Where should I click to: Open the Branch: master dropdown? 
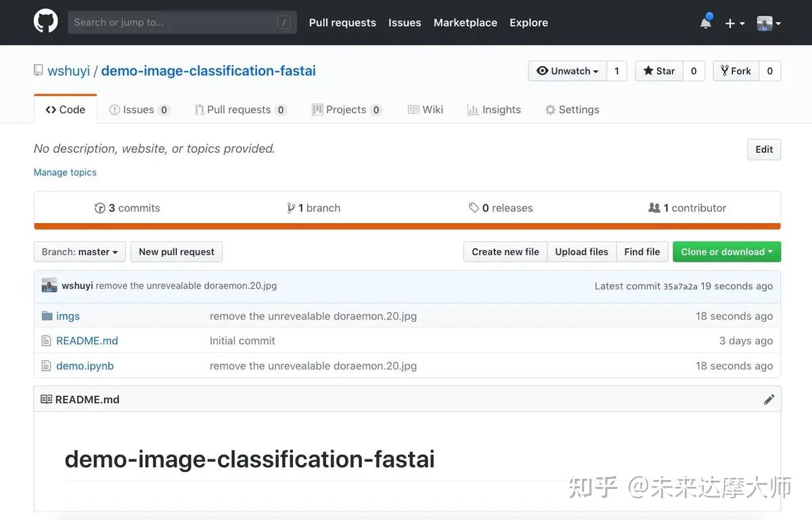tap(79, 252)
